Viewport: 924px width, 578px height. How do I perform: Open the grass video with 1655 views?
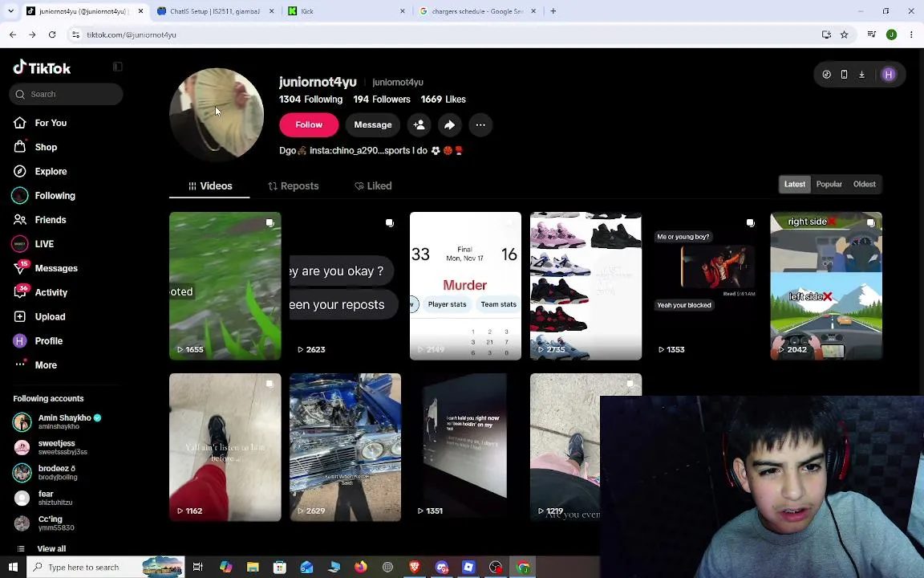[x=225, y=286]
